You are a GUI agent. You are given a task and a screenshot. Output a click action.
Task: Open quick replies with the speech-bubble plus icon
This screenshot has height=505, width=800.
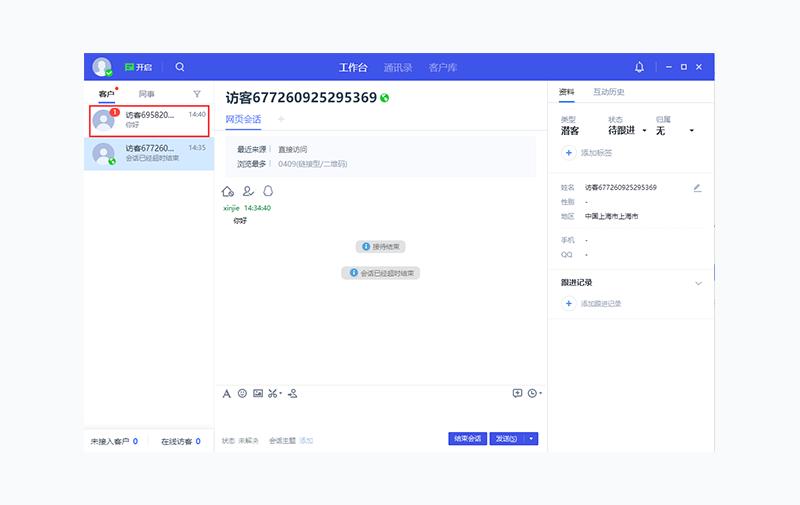point(517,393)
